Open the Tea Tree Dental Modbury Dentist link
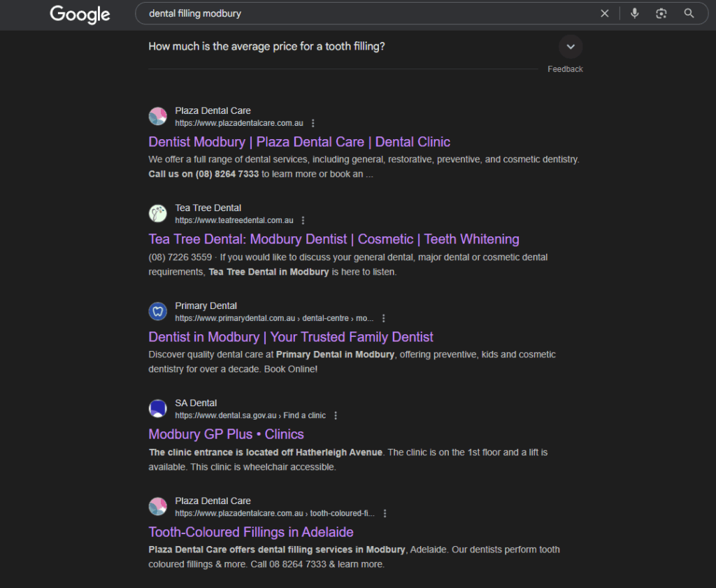The width and height of the screenshot is (716, 588). tap(334, 239)
